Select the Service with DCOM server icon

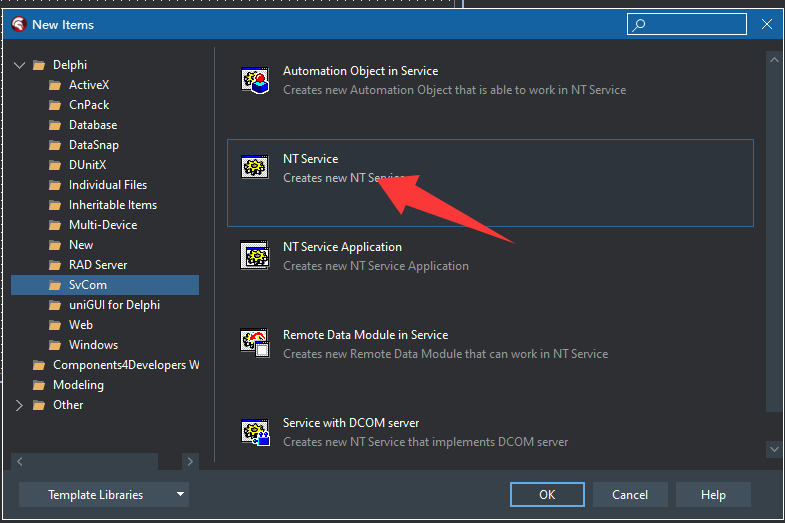(x=255, y=432)
